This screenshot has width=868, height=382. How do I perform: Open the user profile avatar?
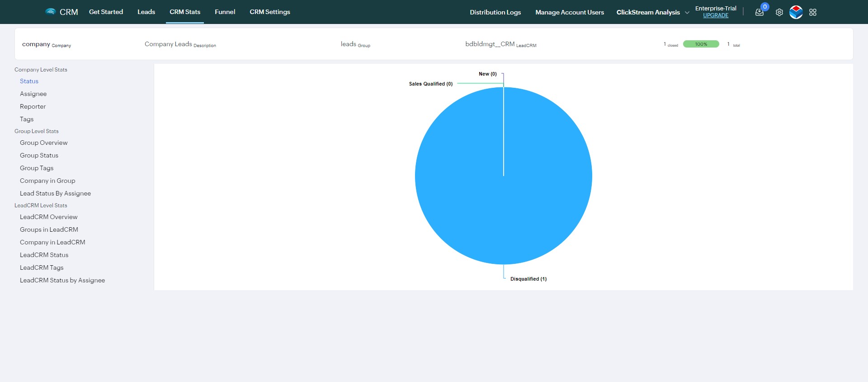(796, 12)
